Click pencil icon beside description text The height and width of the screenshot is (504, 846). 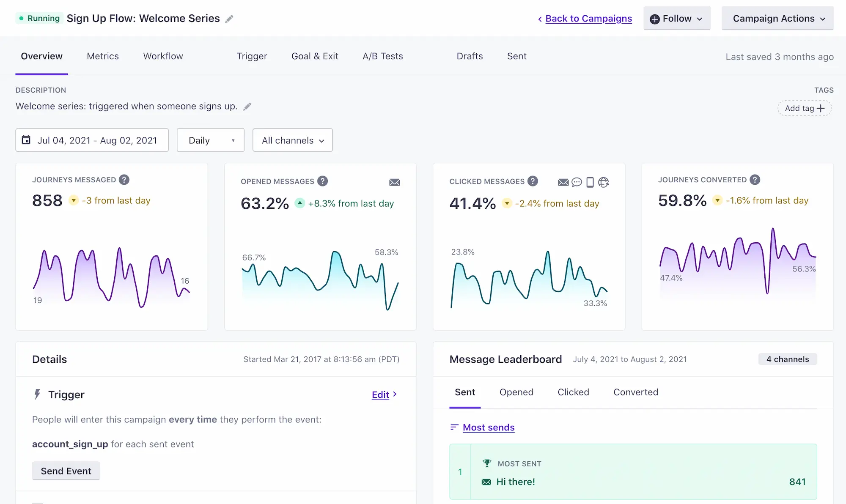click(x=247, y=107)
